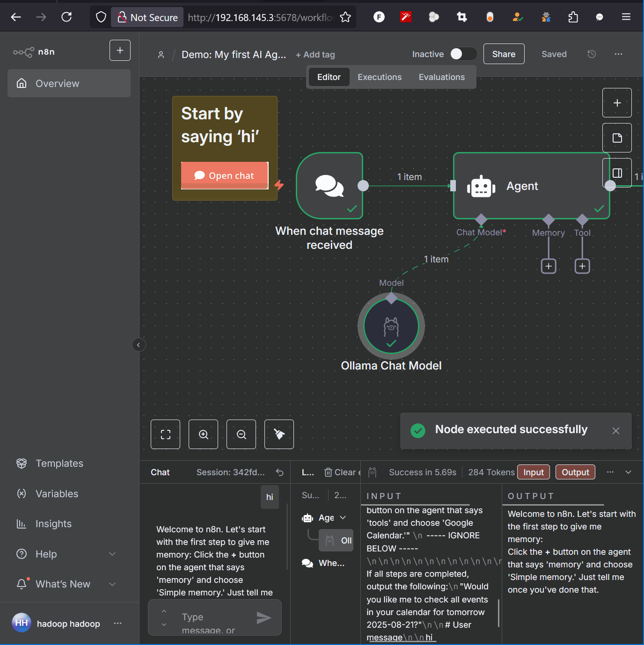Zoom in on the canvas
This screenshot has width=644, height=645.
203,435
